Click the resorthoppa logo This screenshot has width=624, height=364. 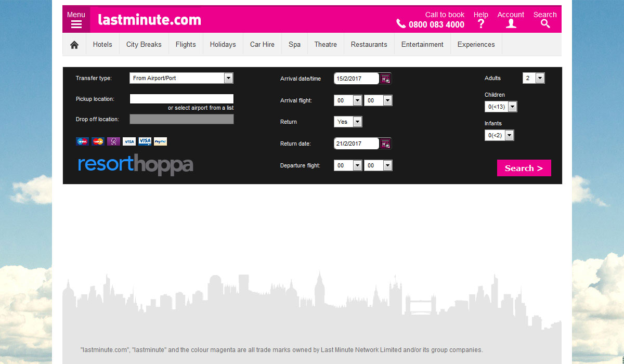[136, 165]
